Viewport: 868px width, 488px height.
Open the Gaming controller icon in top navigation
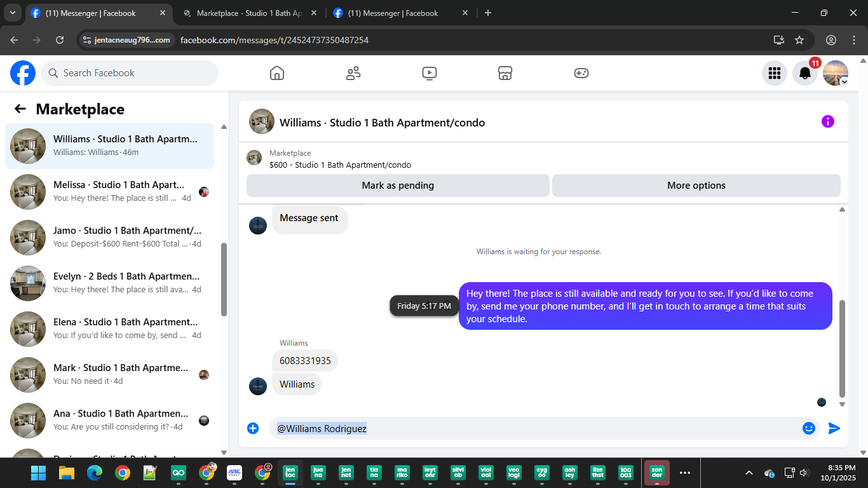click(581, 73)
